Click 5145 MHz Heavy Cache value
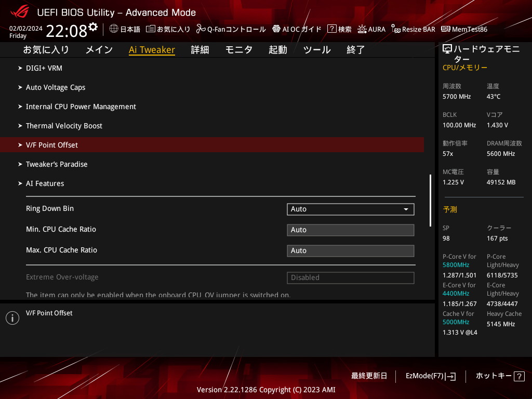This screenshot has height=399, width=532. (x=501, y=324)
